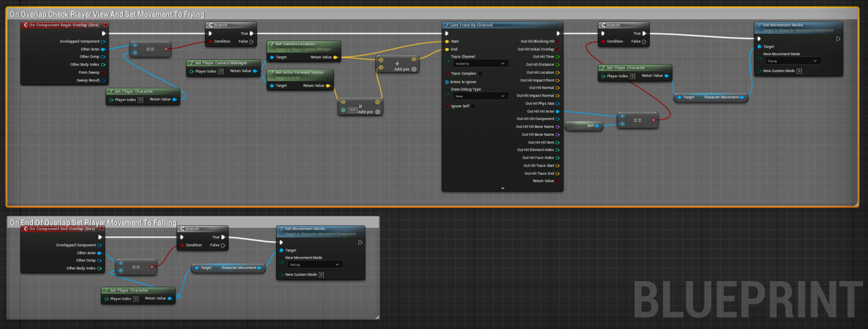Image resolution: width=868 pixels, height=329 pixels.
Task: Select Other Body Index pin on End Overlap event
Action: click(x=99, y=268)
